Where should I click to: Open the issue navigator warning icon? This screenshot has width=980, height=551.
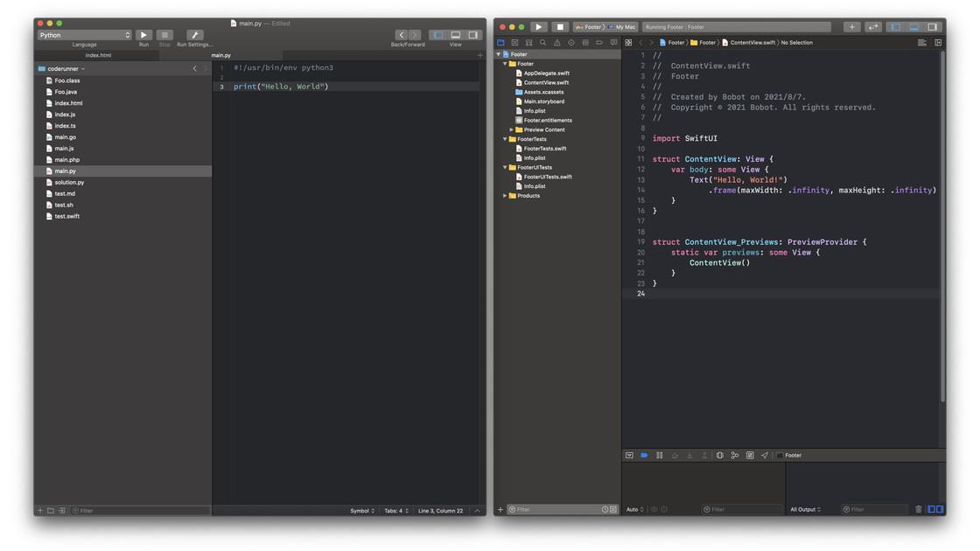(556, 41)
